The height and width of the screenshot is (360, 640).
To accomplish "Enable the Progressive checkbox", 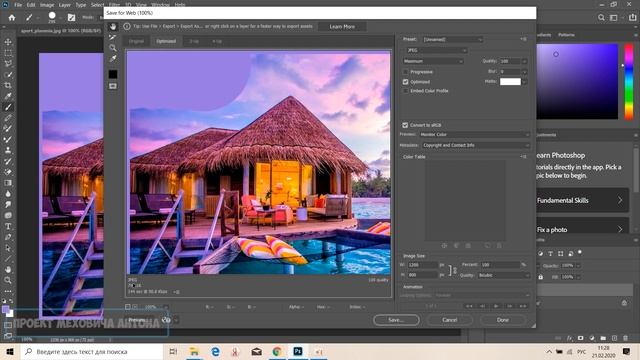I will point(405,72).
